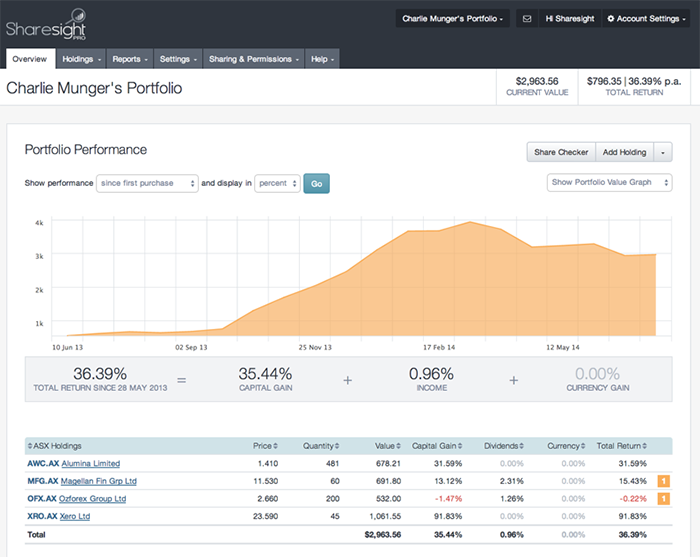Open MFG.AX ticker link

tap(42, 481)
